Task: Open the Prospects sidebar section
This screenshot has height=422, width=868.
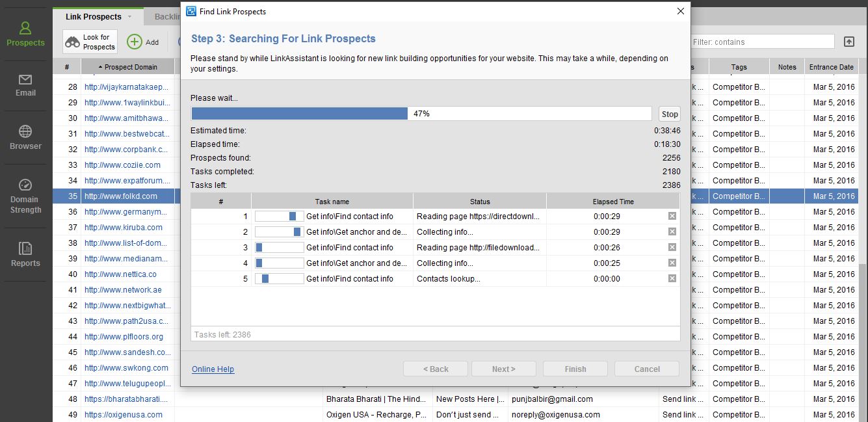Action: (25, 34)
